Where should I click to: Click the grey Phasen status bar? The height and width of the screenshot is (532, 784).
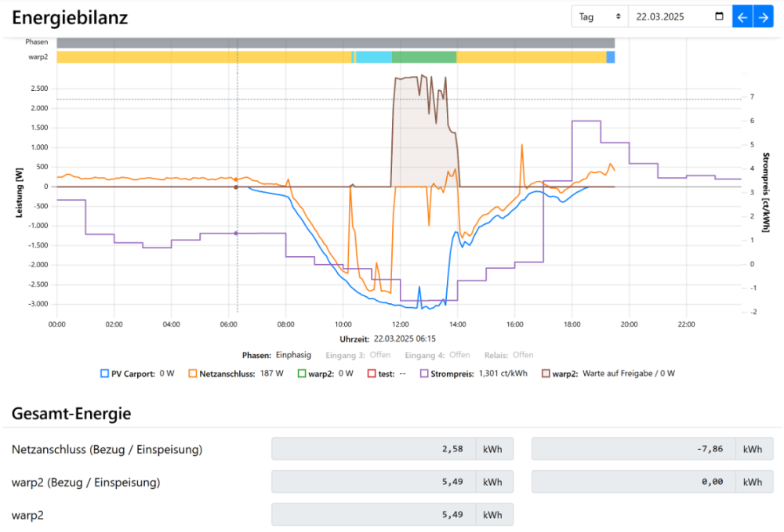point(336,42)
